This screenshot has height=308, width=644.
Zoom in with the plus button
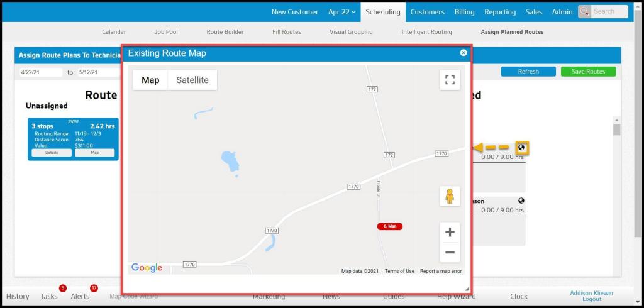pyautogui.click(x=450, y=233)
